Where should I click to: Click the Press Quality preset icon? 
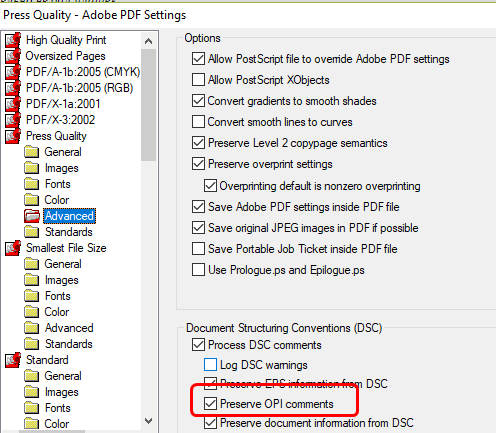pos(13,136)
